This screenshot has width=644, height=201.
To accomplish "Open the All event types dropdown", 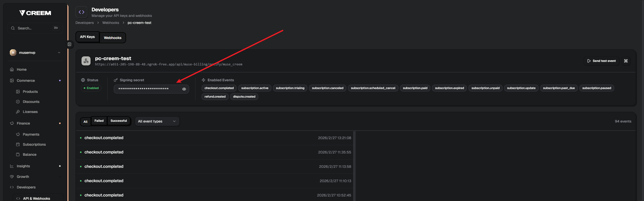I will (x=157, y=121).
